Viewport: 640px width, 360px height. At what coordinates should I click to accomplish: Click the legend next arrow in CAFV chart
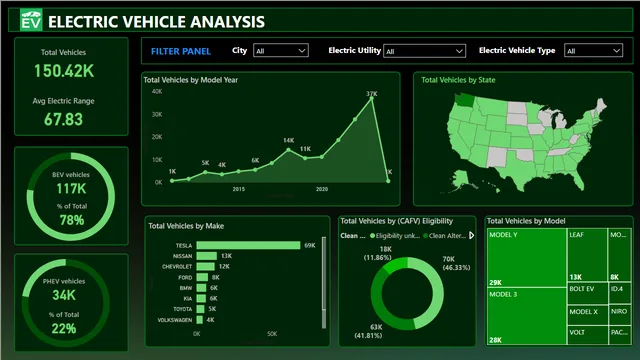471,236
